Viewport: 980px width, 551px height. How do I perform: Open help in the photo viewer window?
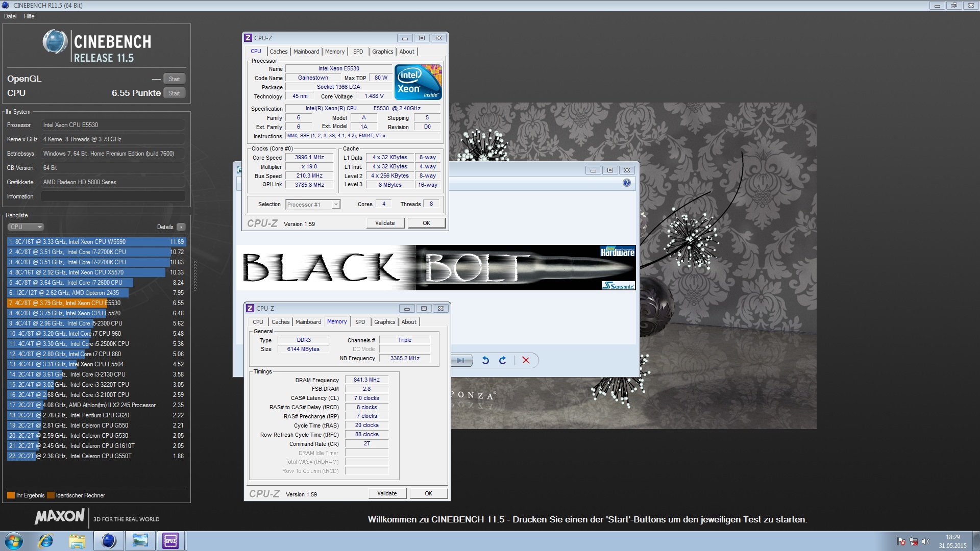coord(627,183)
